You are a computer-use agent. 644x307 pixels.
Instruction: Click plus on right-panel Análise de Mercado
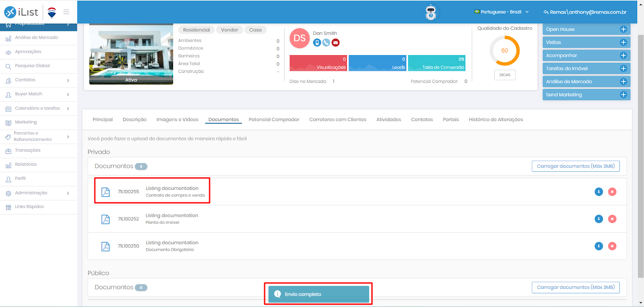[x=623, y=82]
